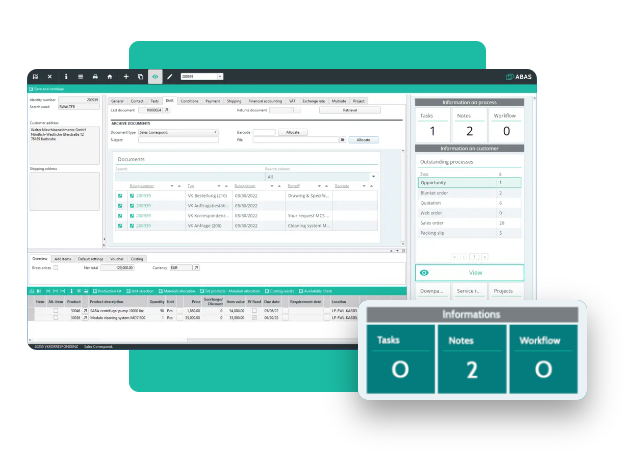Select the Opportunity row in Outstanding processes

click(x=470, y=183)
